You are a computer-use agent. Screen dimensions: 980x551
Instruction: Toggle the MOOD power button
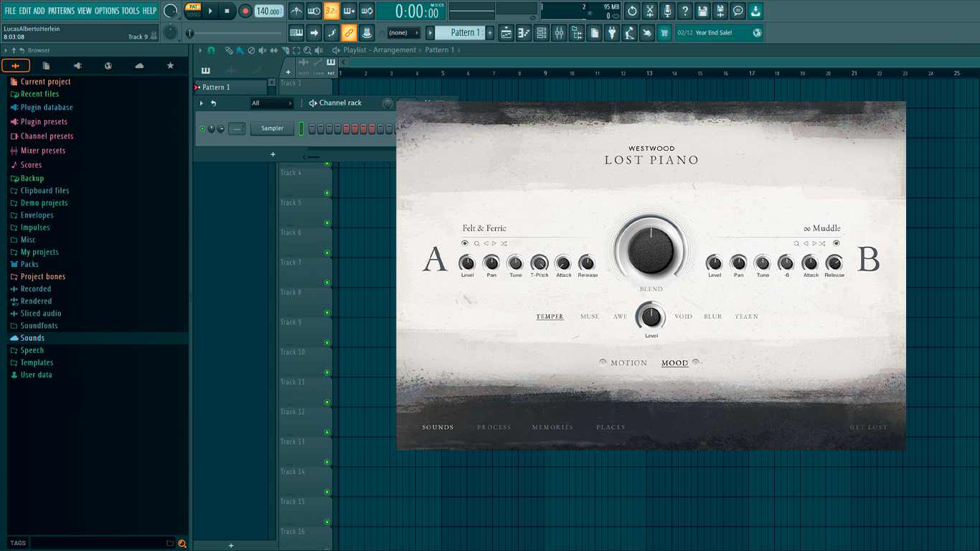(696, 362)
